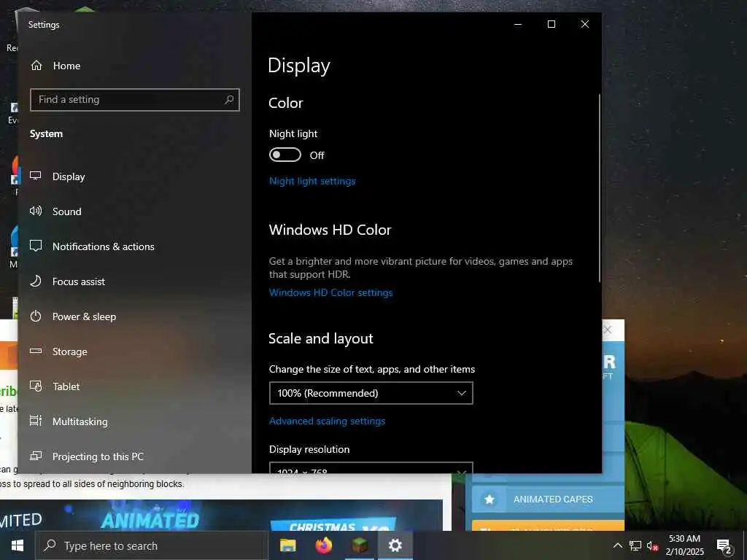747x560 pixels.
Task: Minimize the Settings window
Action: [518, 24]
